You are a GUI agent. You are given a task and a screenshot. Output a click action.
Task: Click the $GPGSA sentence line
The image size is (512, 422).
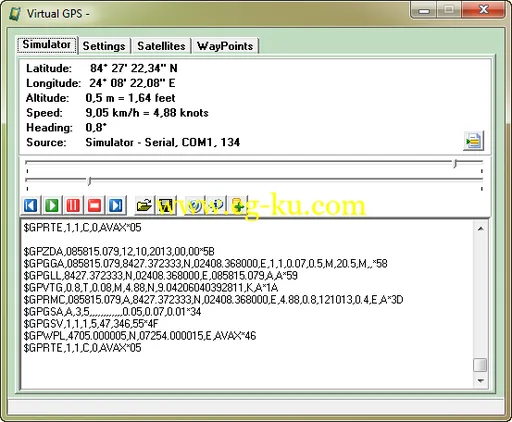(x=112, y=311)
